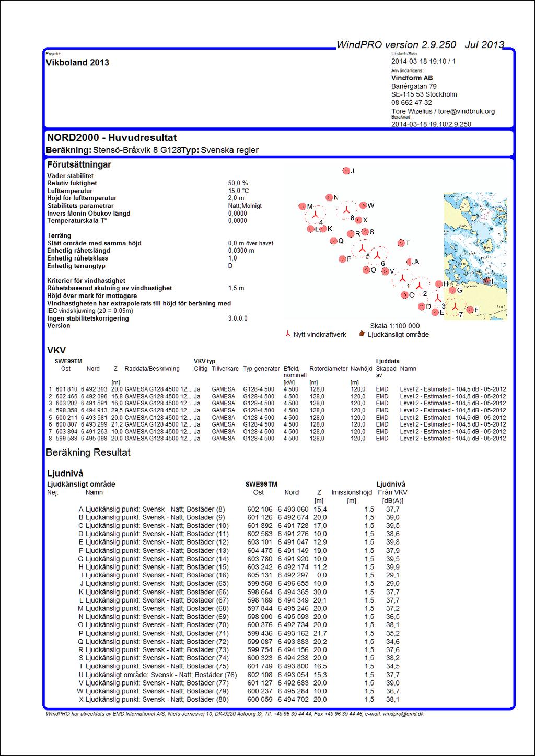Click the red noise-point marker J
535x756 pixels.
[x=346, y=171]
